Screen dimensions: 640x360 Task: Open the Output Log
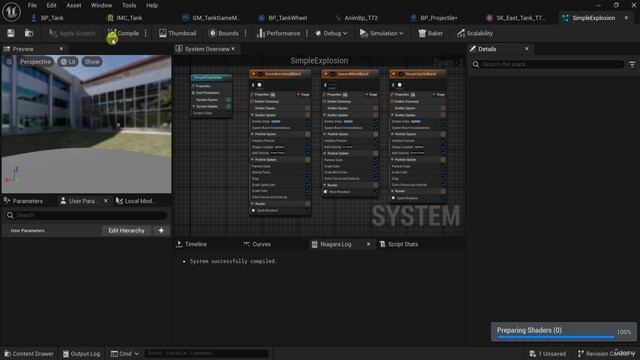(81, 354)
